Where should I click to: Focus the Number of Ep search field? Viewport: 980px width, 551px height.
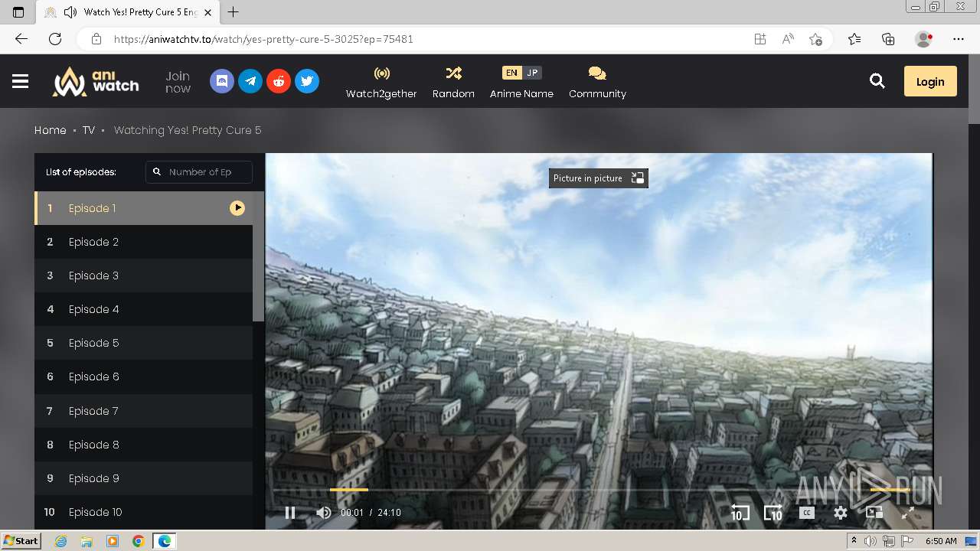coord(199,172)
